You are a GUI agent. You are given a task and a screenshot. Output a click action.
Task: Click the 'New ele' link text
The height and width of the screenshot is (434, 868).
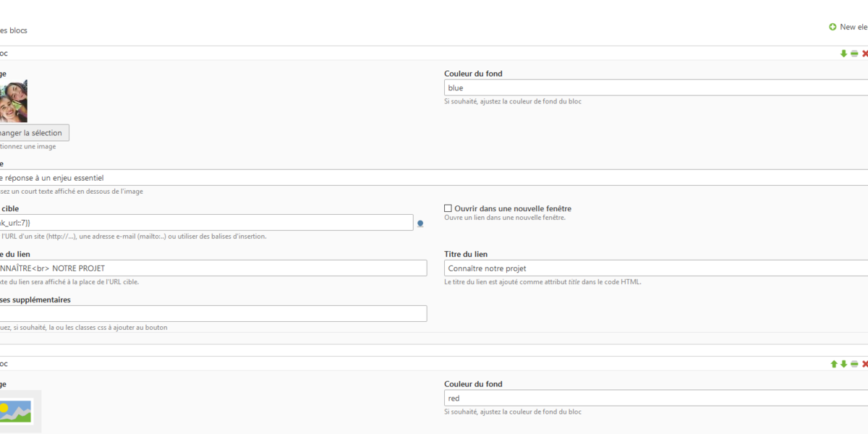tap(854, 27)
